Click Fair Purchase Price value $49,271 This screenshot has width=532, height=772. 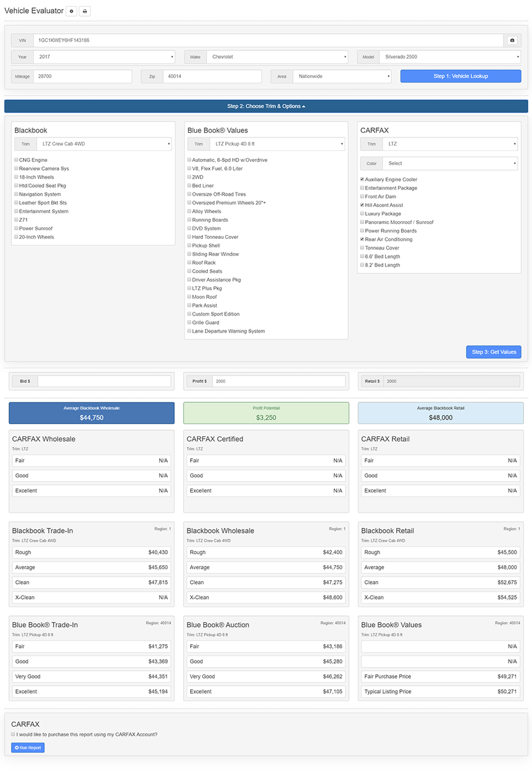507,676
